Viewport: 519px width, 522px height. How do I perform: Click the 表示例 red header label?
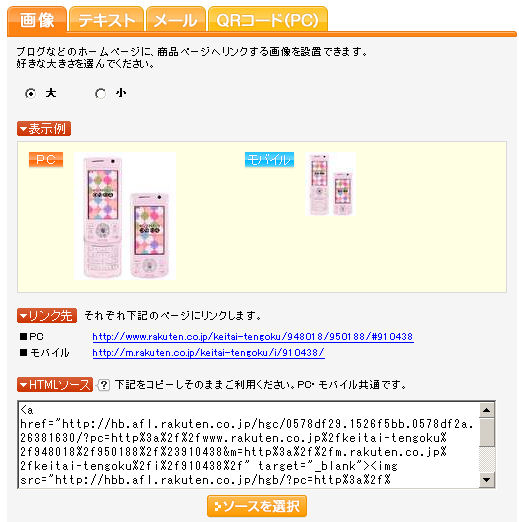(x=44, y=129)
